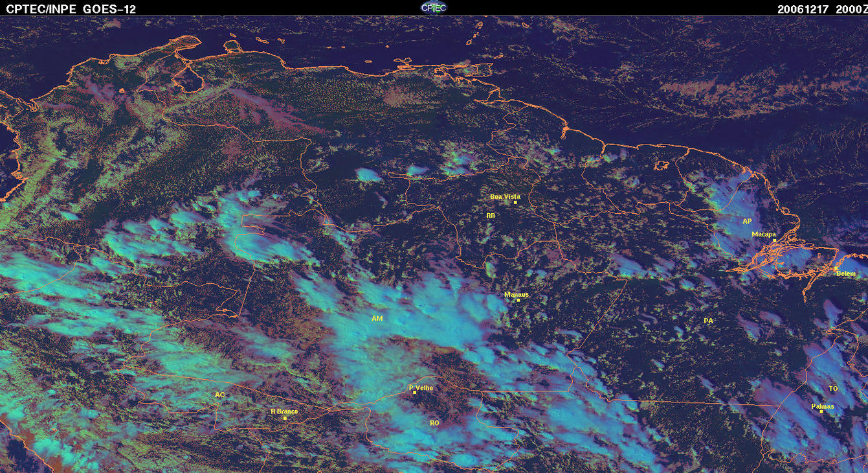This screenshot has width=868, height=473.
Task: Click the RO state label
Action: (x=434, y=422)
